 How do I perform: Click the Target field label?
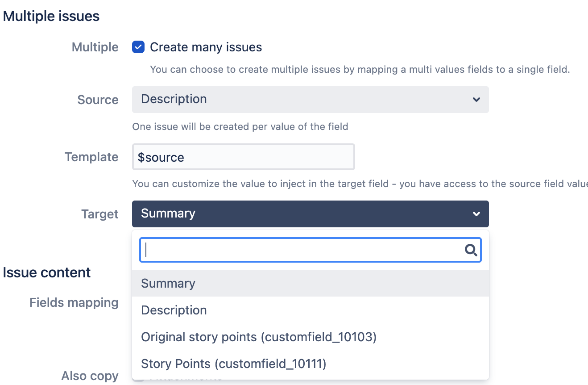tap(100, 214)
